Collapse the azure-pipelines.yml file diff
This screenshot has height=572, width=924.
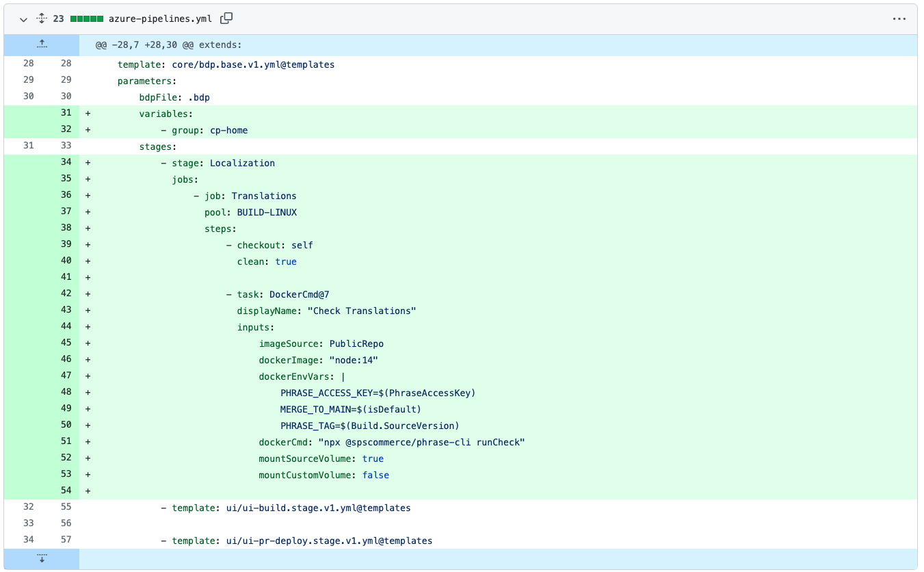tap(24, 19)
